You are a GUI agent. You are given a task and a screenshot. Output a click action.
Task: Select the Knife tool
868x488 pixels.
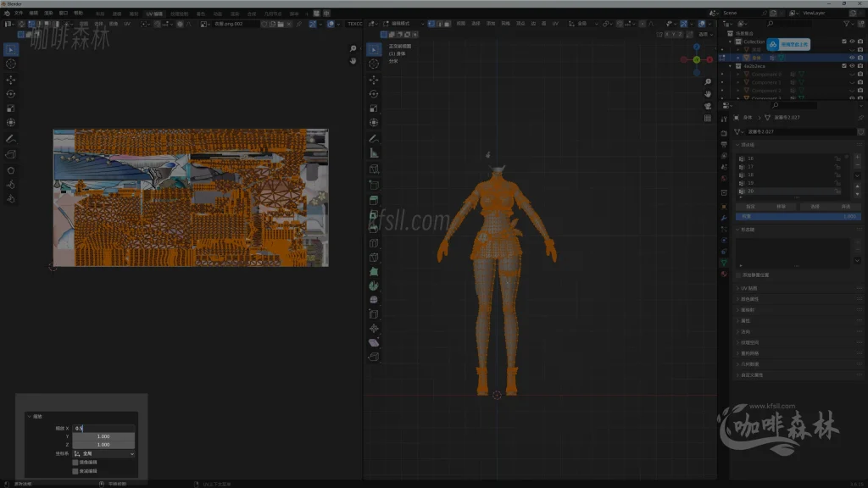click(x=374, y=258)
